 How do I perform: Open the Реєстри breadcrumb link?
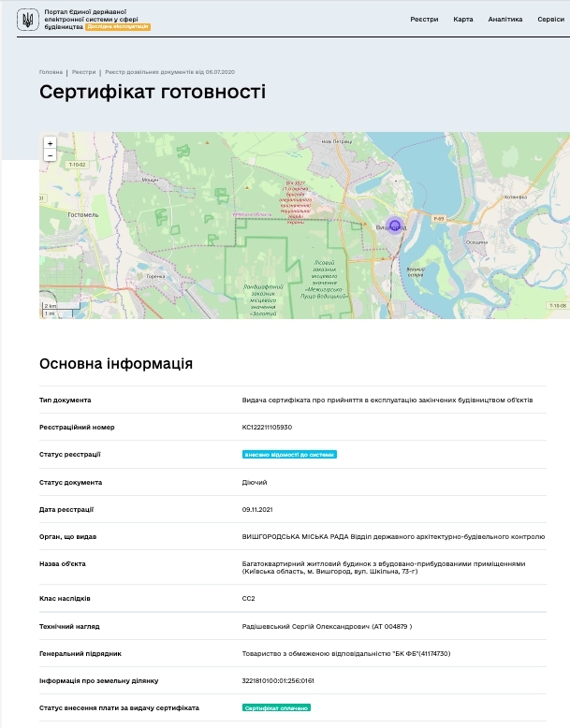pos(83,72)
